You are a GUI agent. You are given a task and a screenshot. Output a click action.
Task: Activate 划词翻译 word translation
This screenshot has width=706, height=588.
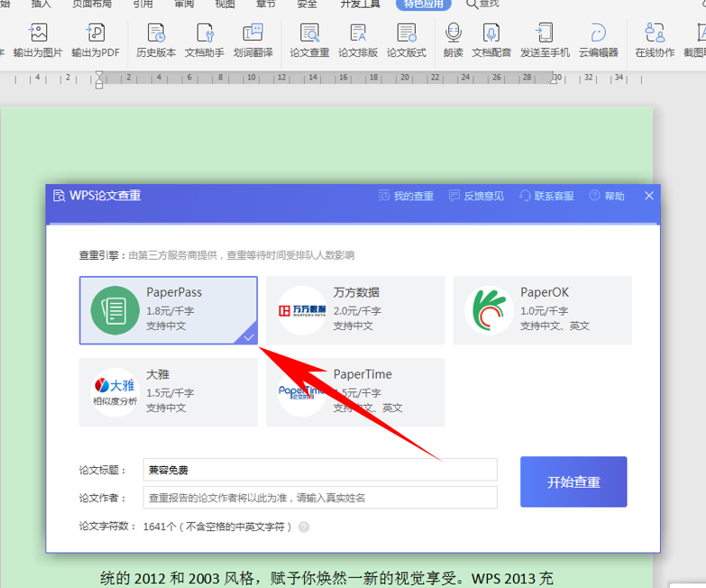tap(253, 41)
